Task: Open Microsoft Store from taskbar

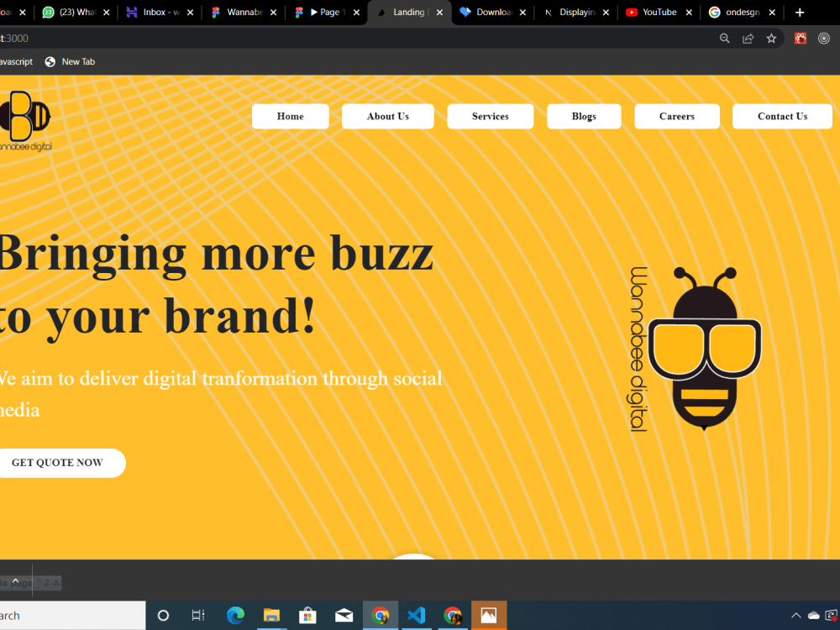Action: click(307, 616)
